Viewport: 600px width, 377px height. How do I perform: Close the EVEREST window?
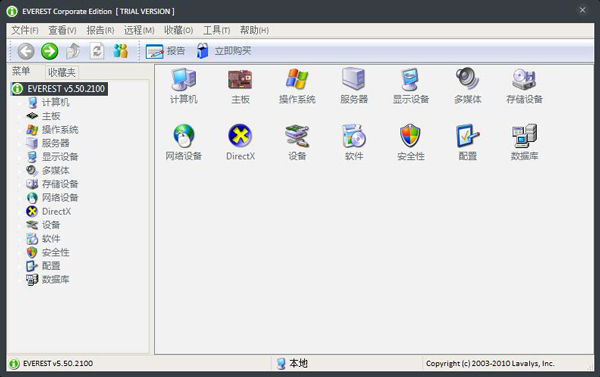coord(582,10)
